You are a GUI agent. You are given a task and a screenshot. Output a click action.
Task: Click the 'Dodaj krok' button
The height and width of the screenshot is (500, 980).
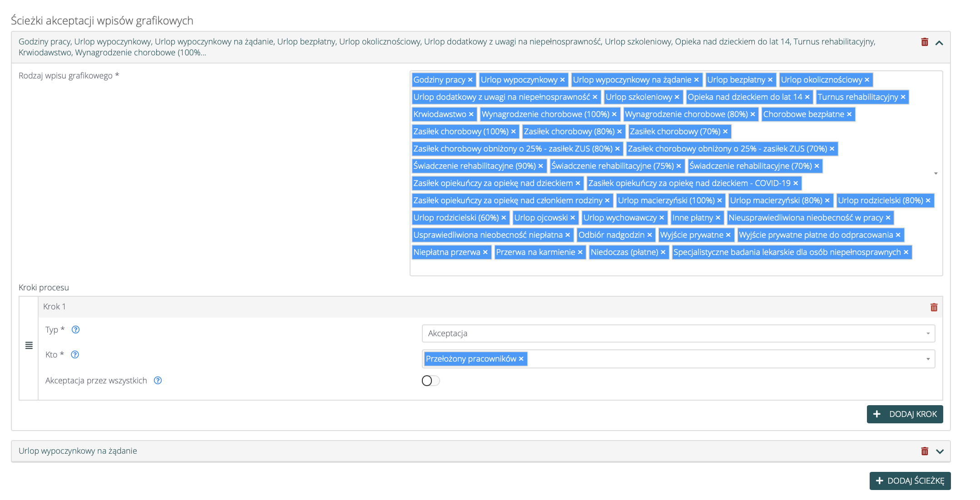pos(905,414)
